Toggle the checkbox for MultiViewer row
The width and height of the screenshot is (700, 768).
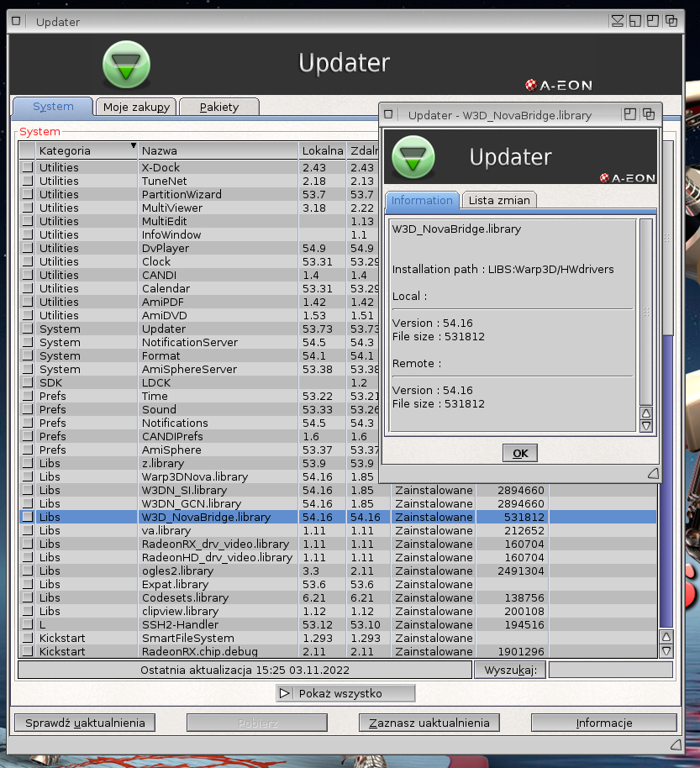[x=28, y=208]
